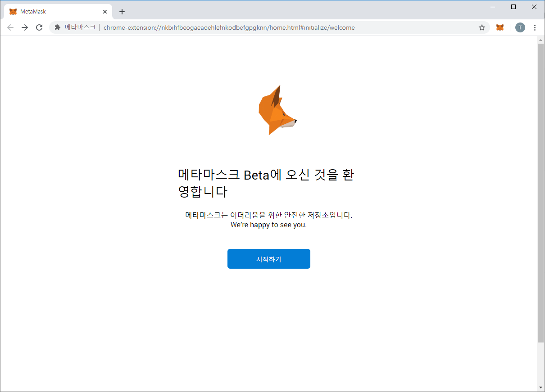Image resolution: width=545 pixels, height=392 pixels.
Task: Click the 메타마스크 label in address bar
Action: [x=80, y=27]
